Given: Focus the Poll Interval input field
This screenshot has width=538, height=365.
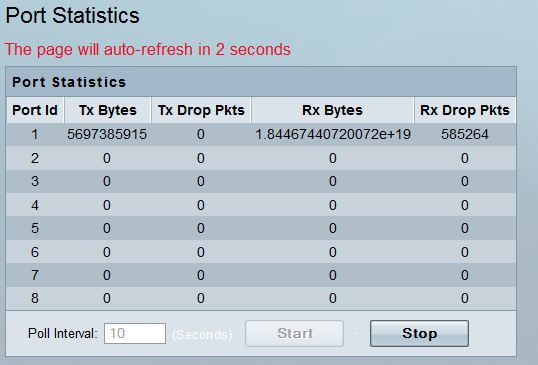Looking at the screenshot, I should point(135,333).
